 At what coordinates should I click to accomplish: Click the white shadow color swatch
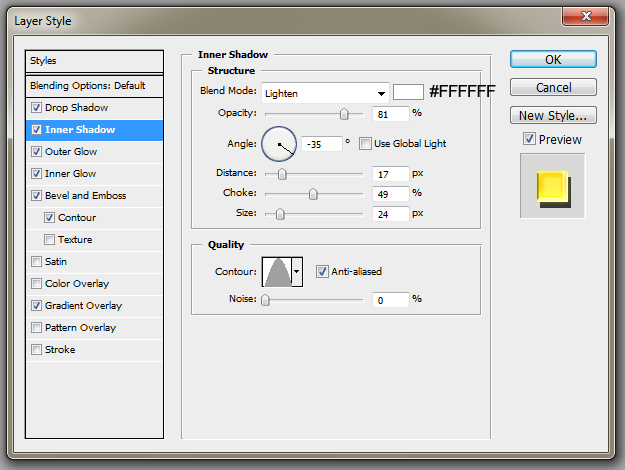408,92
